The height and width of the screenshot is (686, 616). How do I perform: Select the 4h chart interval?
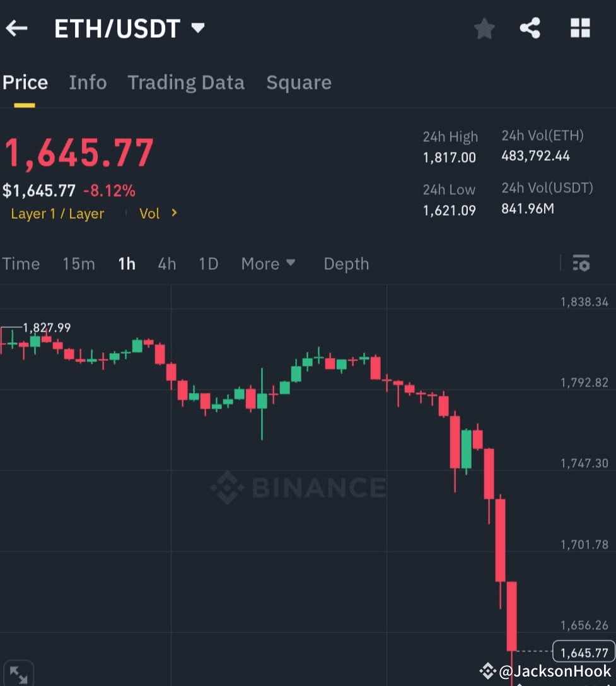(166, 264)
